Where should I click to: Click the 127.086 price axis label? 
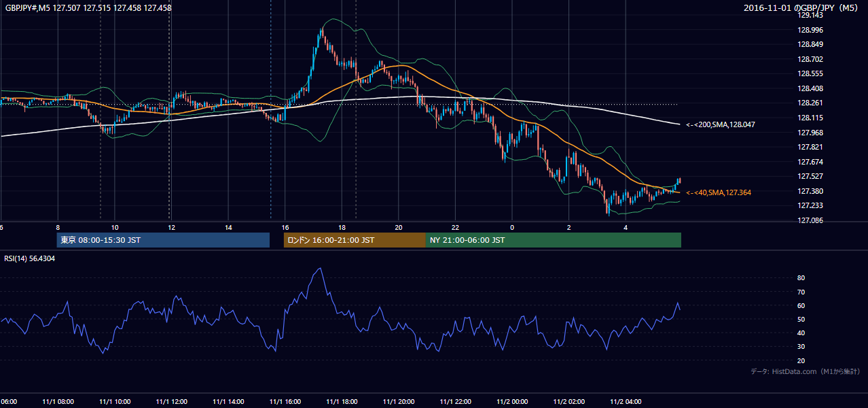[x=810, y=220]
